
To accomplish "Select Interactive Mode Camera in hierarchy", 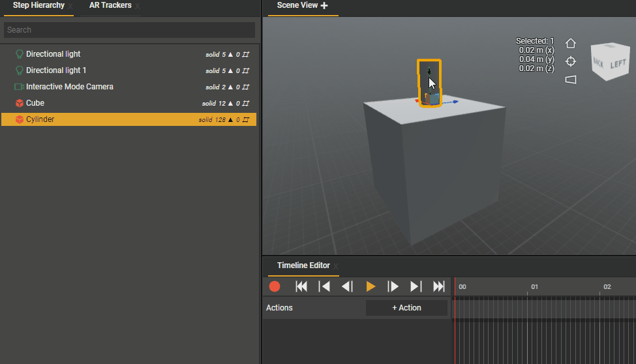I will (x=69, y=87).
